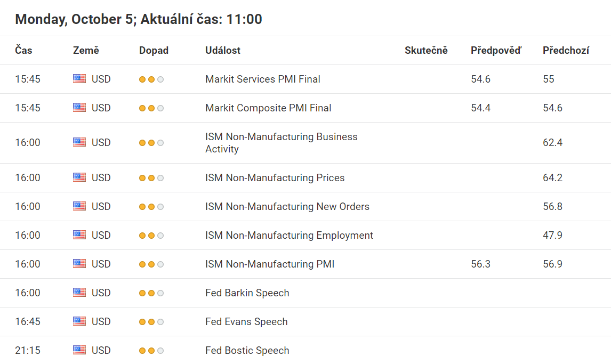
Task: Click the US flag in Fed Bostic Speech row
Action: pyautogui.click(x=79, y=350)
